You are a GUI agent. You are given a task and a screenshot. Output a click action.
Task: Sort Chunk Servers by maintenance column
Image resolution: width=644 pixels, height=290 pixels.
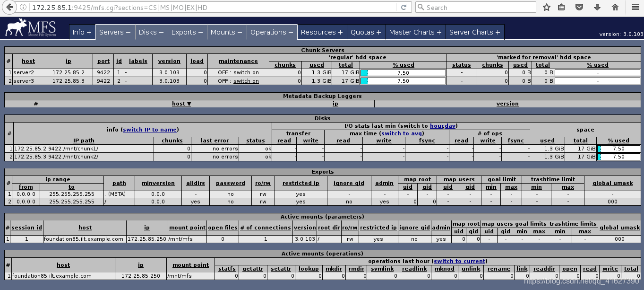pos(239,61)
